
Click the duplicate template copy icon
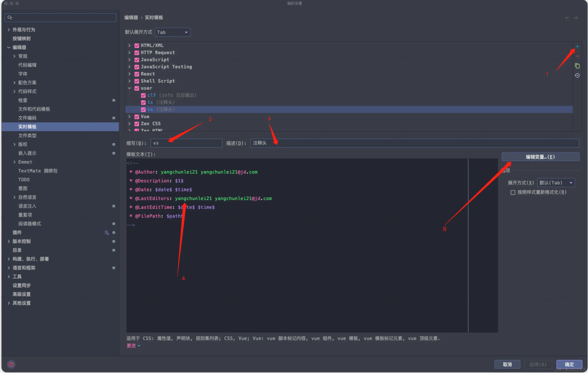click(577, 66)
